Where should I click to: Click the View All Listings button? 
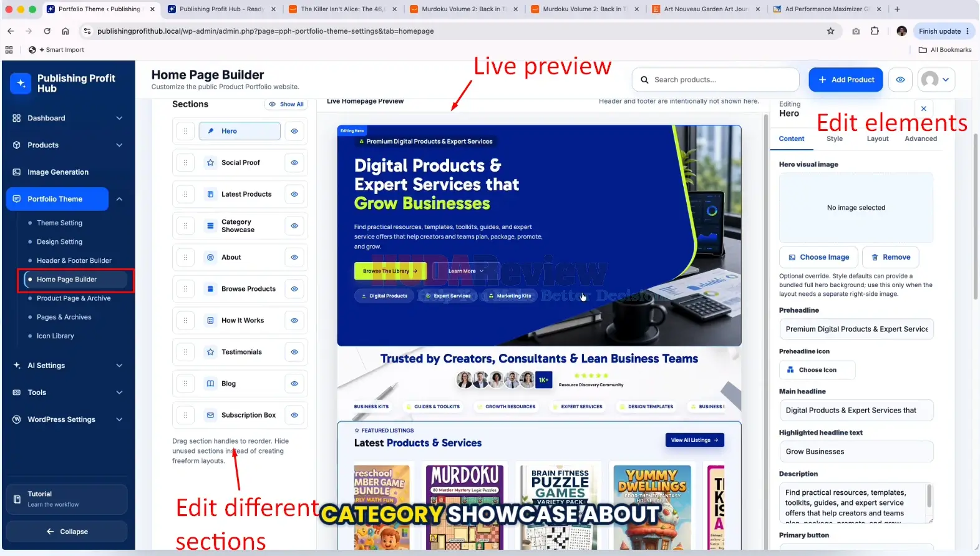pos(694,440)
